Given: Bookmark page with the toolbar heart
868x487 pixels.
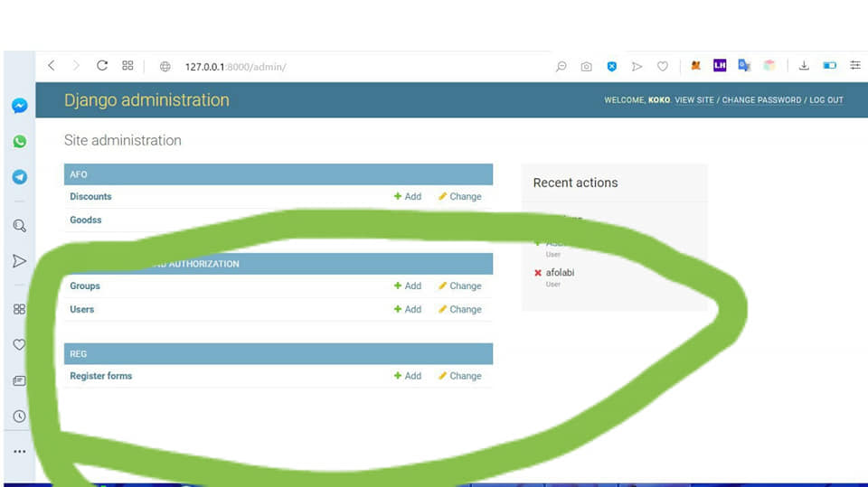Looking at the screenshot, I should tap(663, 67).
